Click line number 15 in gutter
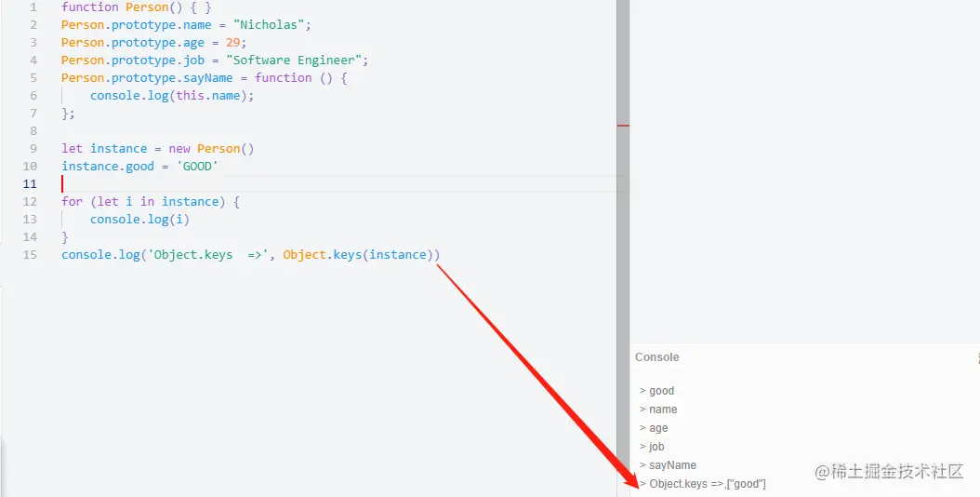The height and width of the screenshot is (497, 980). 30,255
